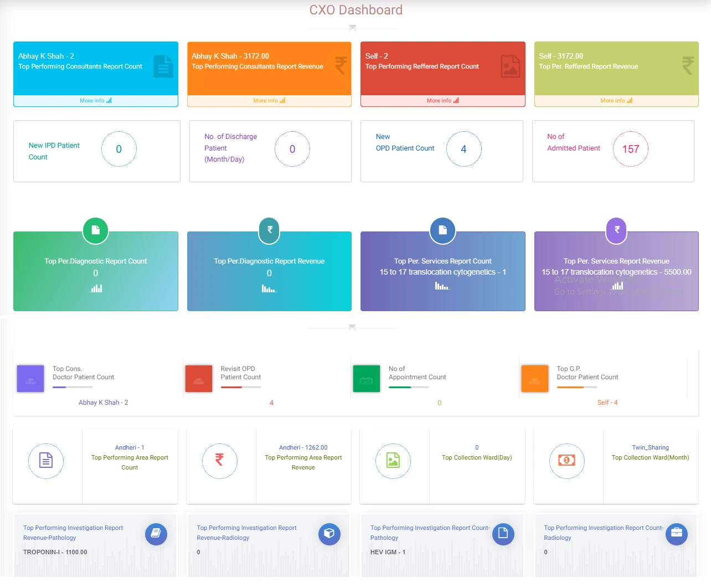Click the green appointment icon beside No of Appointment Count

(366, 378)
